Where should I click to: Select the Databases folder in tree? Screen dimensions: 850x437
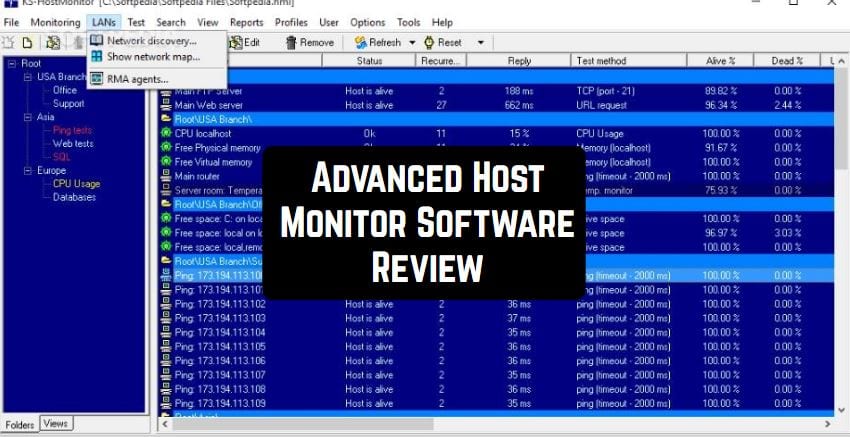(x=74, y=197)
